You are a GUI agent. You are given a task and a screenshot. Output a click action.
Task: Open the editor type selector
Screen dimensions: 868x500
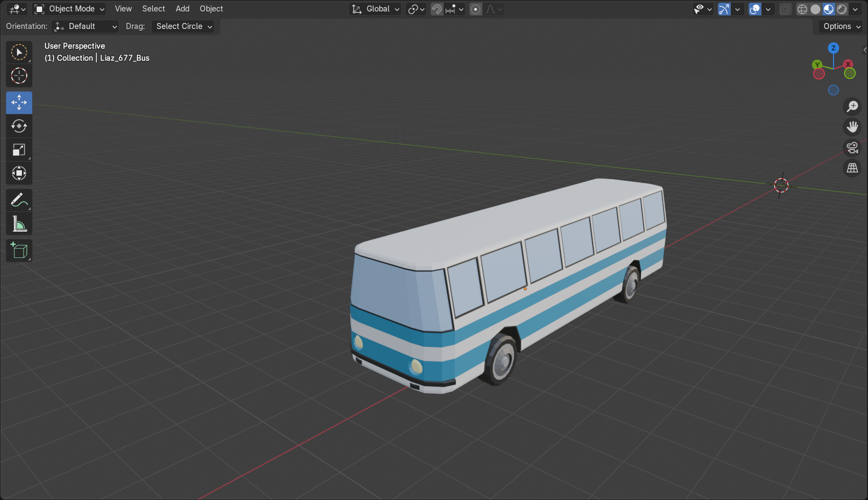click(17, 9)
